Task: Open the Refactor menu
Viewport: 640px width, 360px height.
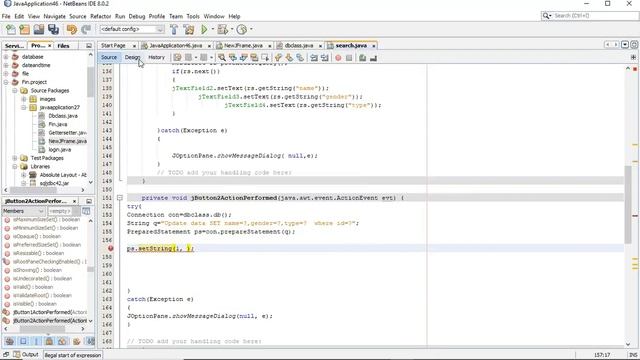Action: point(100,16)
